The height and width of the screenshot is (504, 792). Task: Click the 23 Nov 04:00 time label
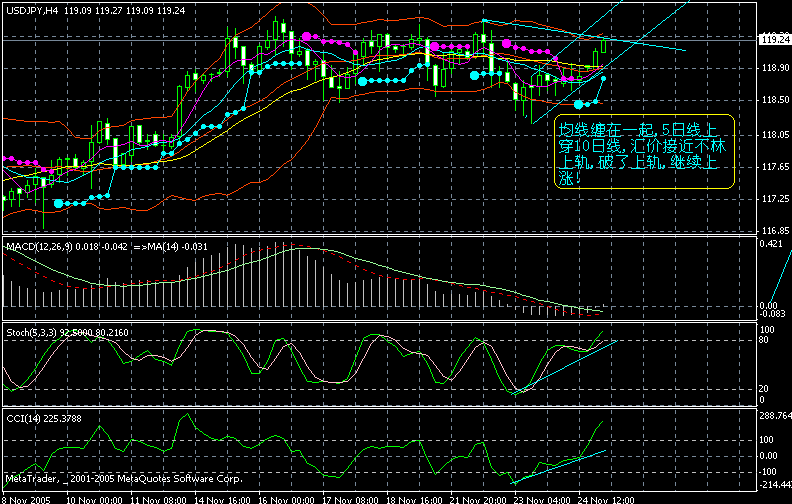pos(542,500)
